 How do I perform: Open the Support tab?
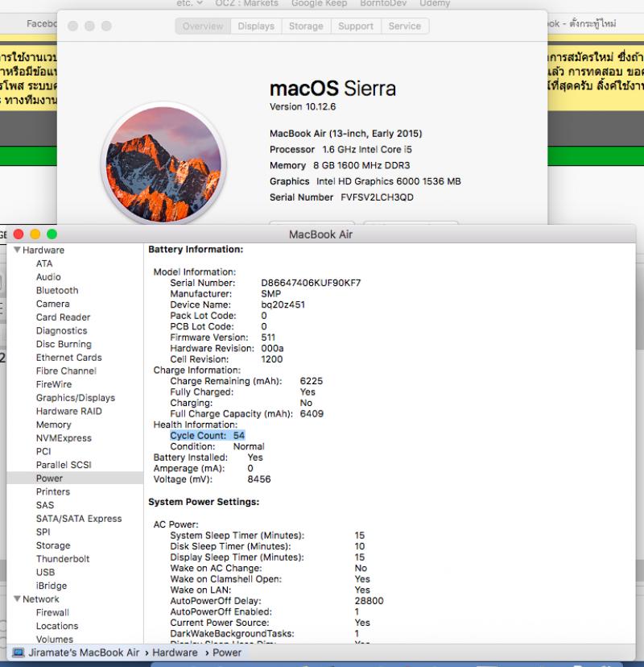[356, 27]
